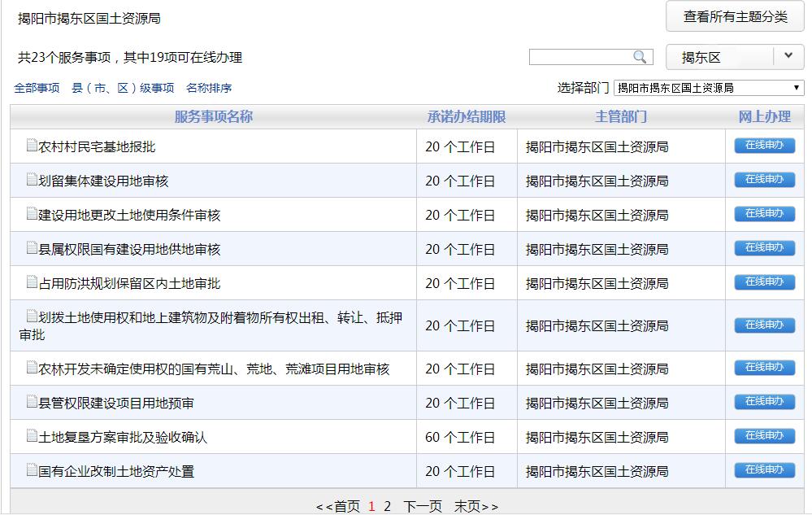Click the search magnifier icon

pos(640,57)
